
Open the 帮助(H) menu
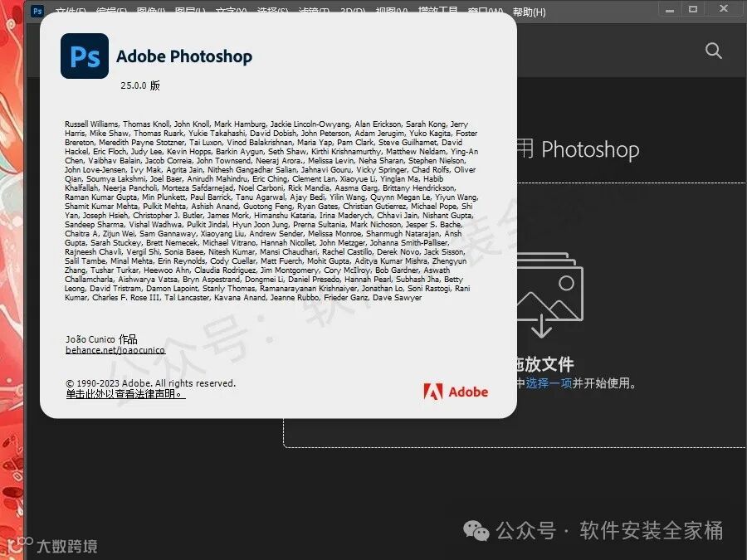529,12
